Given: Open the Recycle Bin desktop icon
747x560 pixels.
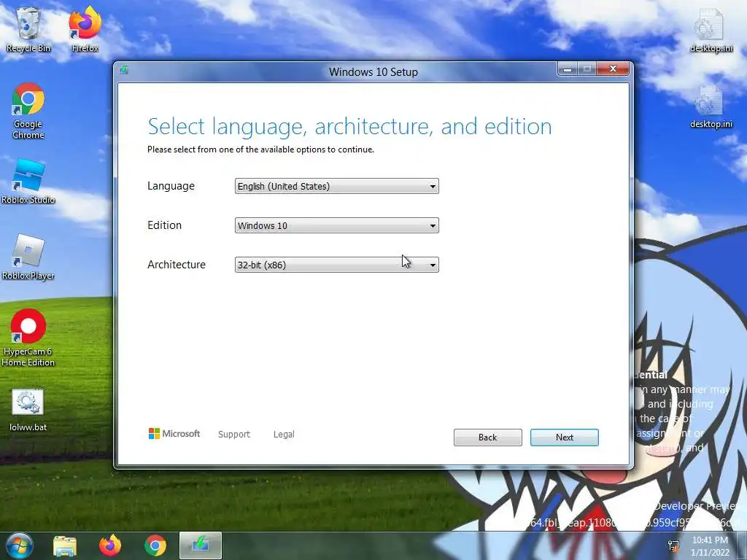Looking at the screenshot, I should click(x=28, y=29).
